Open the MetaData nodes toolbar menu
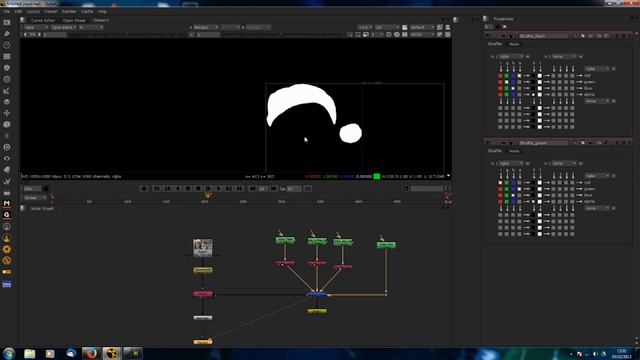 (x=7, y=170)
